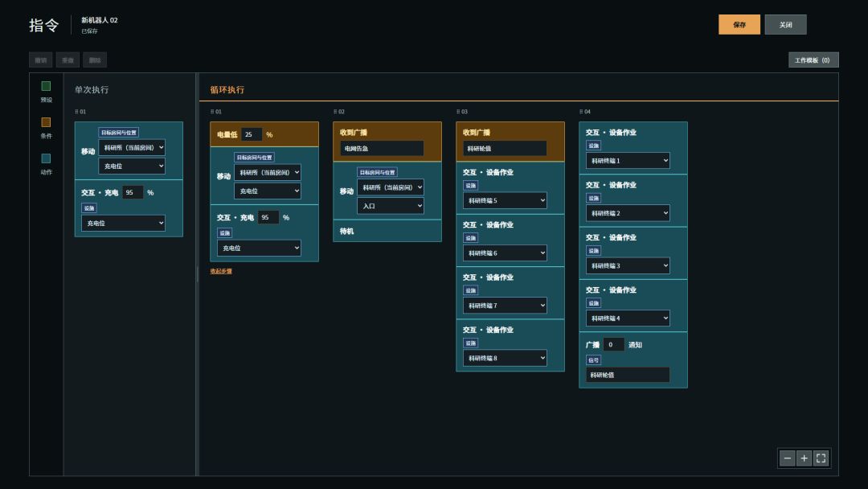Zoom out the canvas with minus icon
Image resolution: width=868 pixels, height=489 pixels.
[787, 458]
